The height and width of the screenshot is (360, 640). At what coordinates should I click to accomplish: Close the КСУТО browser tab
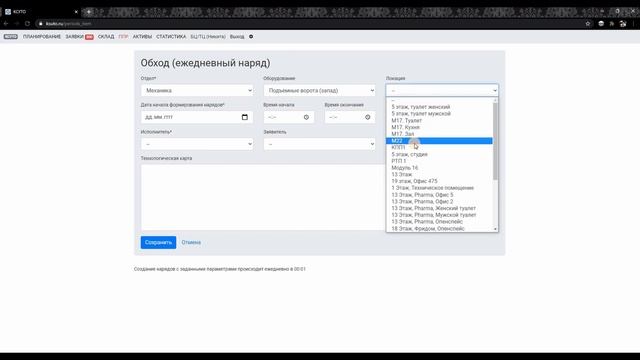(x=76, y=12)
